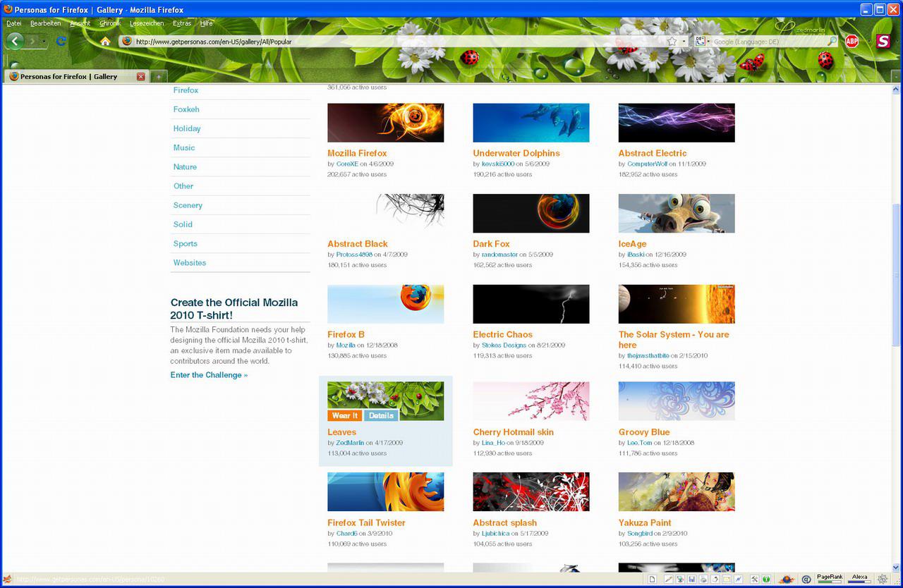The width and height of the screenshot is (903, 588).
Task: Go to the Home page icon
Action: pyautogui.click(x=105, y=42)
